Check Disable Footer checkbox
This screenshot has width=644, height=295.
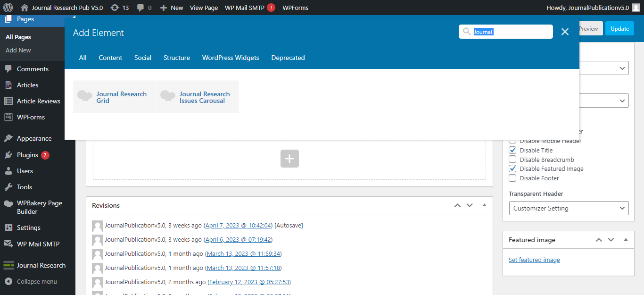tap(512, 178)
